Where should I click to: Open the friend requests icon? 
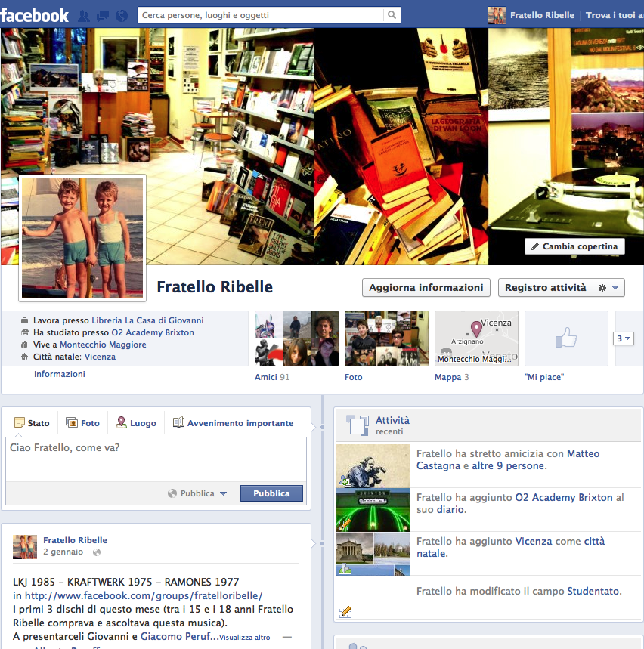[84, 15]
